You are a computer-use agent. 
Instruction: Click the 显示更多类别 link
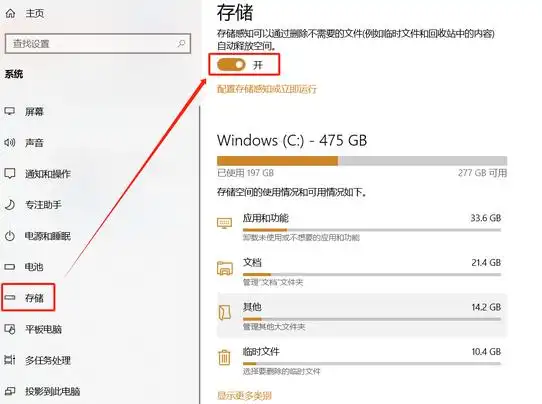coord(244,396)
